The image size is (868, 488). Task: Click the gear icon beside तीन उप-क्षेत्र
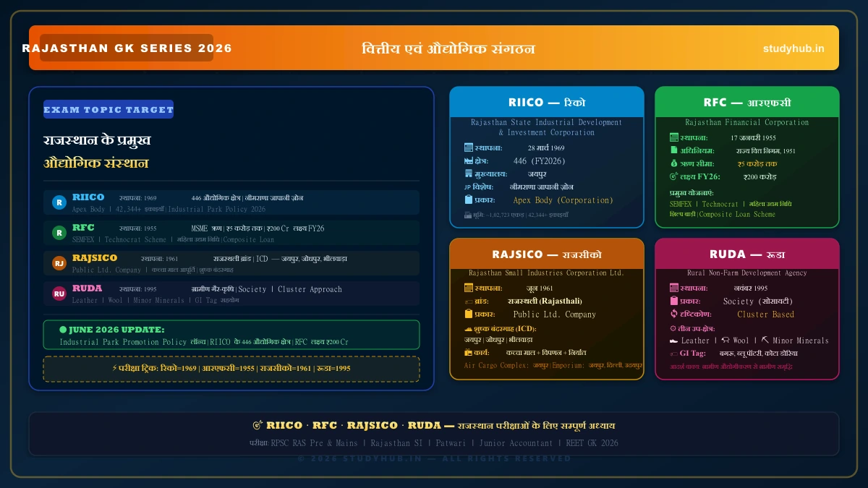pyautogui.click(x=673, y=329)
